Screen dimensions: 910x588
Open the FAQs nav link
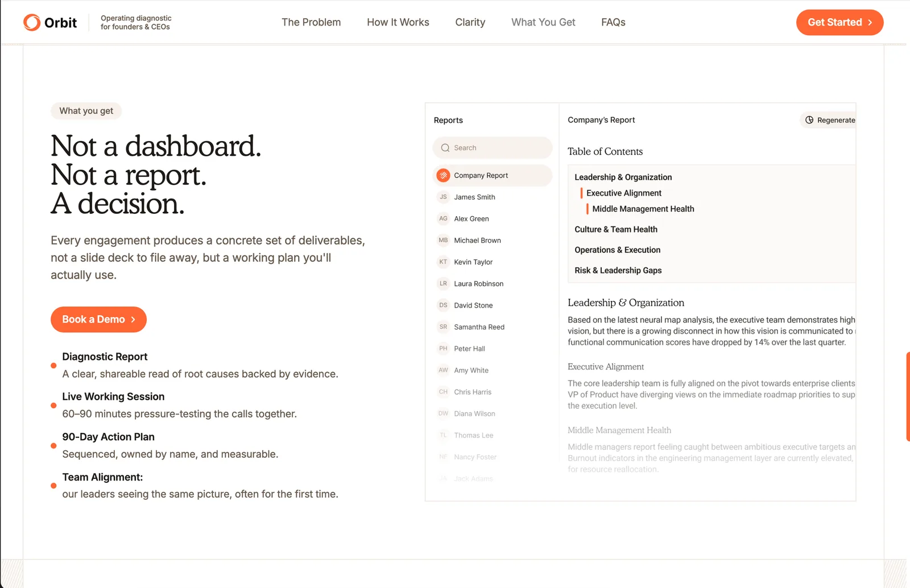(x=613, y=22)
